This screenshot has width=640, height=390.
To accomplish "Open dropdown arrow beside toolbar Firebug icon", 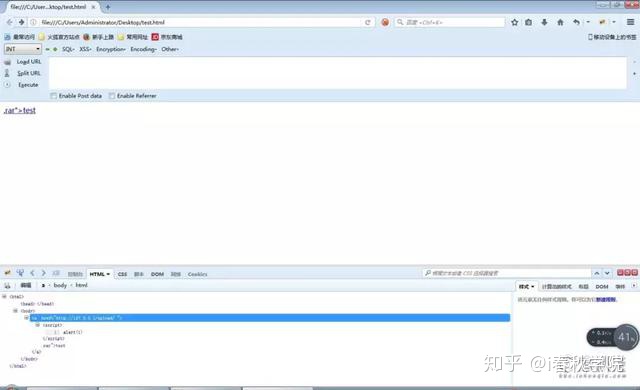I will point(614,22).
